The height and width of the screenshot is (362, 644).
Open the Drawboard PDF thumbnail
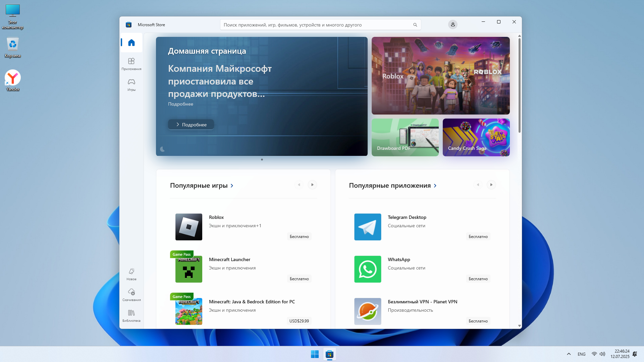point(405,137)
